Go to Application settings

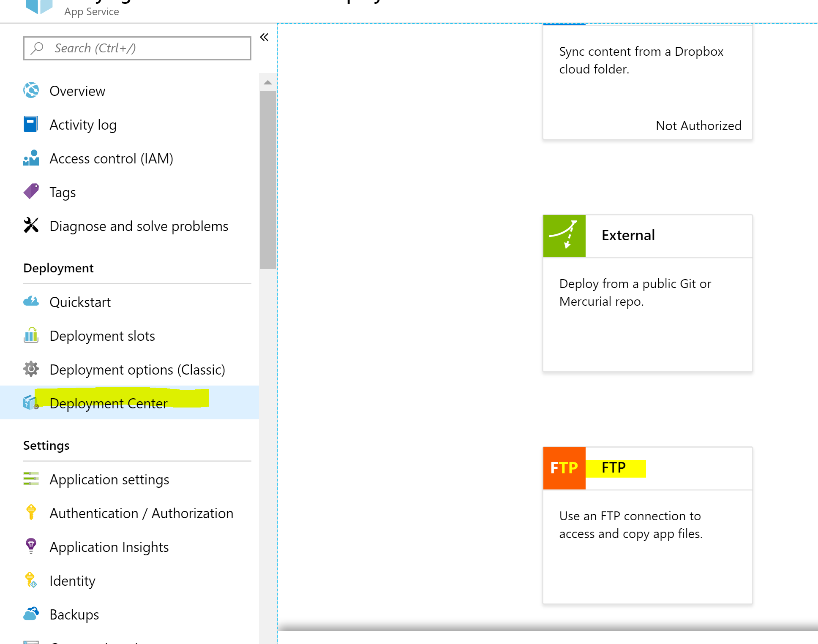109,479
